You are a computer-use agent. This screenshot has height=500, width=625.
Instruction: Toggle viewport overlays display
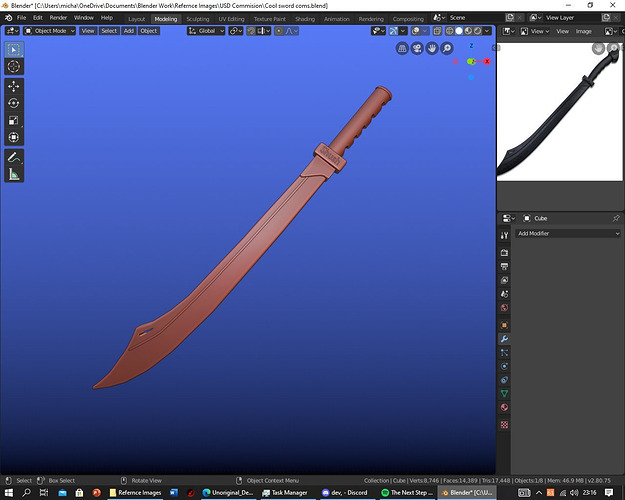click(x=416, y=31)
